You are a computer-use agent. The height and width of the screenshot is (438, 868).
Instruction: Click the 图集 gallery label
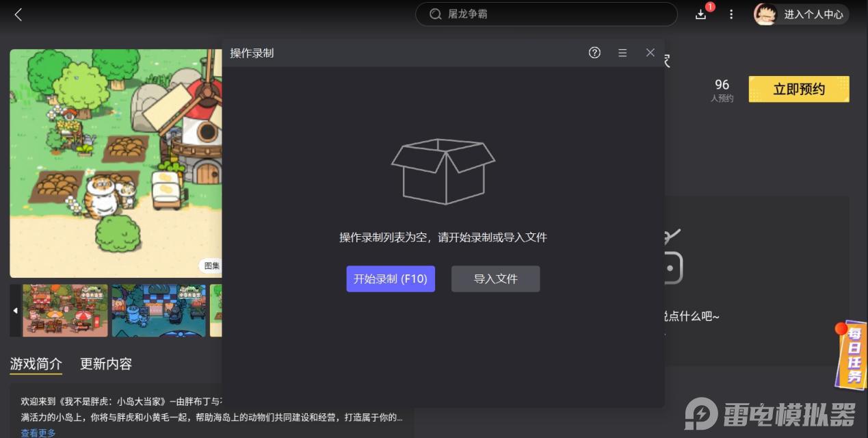pyautogui.click(x=211, y=266)
